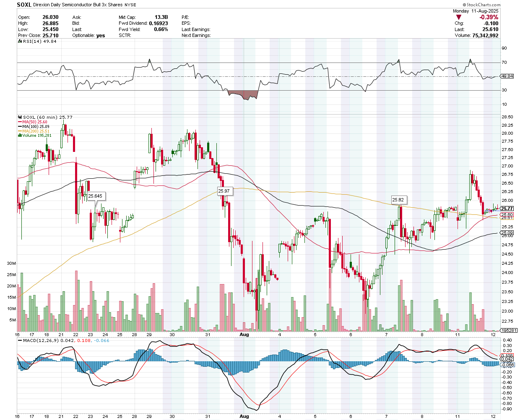Select the Open value 26.030
The image size is (520, 420).
51,17
